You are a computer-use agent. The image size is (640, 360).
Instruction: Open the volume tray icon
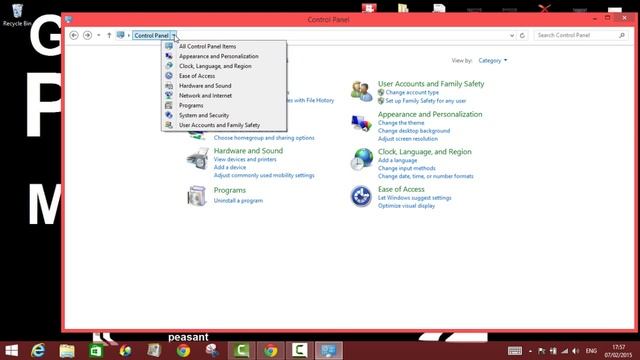point(576,351)
